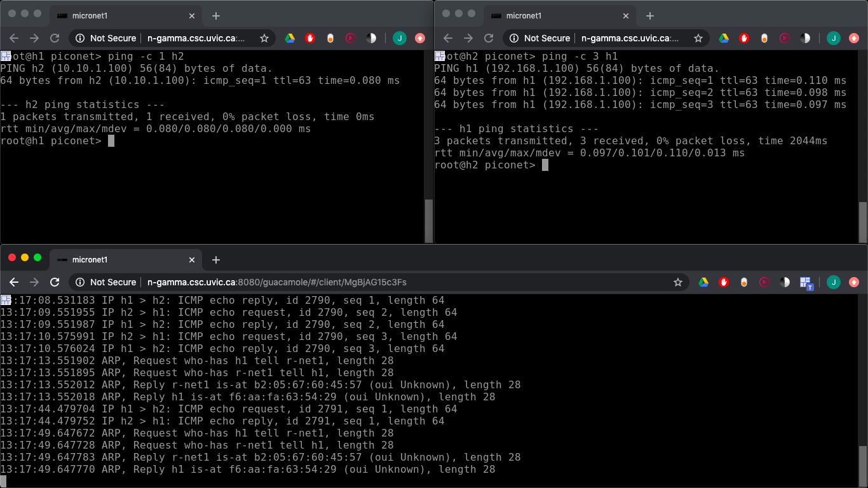868x488 pixels.
Task: Click orange-dot toggle extension in h1 window
Action: (330, 38)
